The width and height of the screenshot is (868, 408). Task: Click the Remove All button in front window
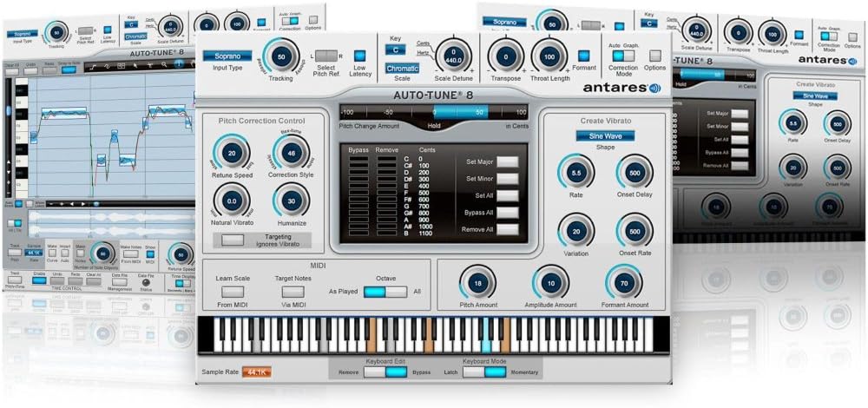click(x=508, y=229)
